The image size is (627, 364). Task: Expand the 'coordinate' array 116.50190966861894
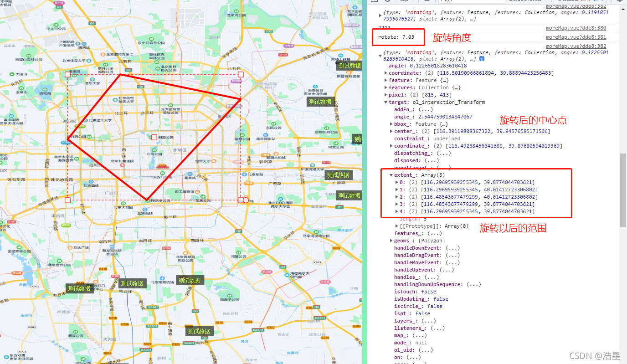tap(386, 73)
